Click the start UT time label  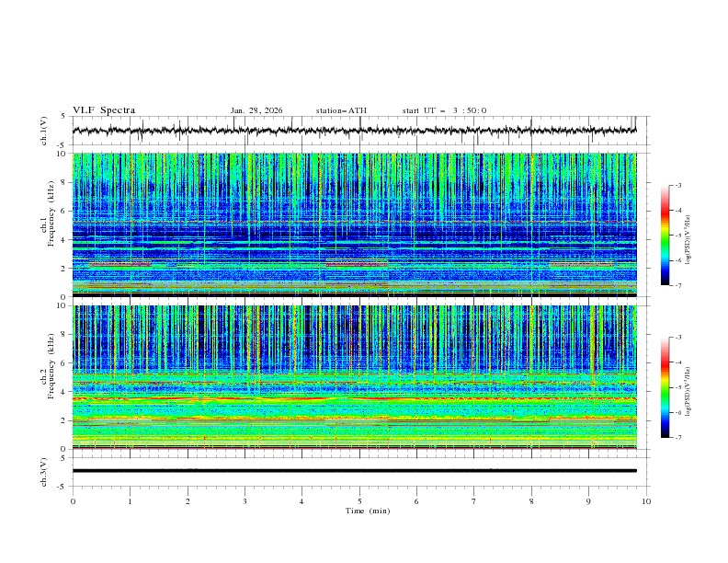pyautogui.click(x=444, y=110)
